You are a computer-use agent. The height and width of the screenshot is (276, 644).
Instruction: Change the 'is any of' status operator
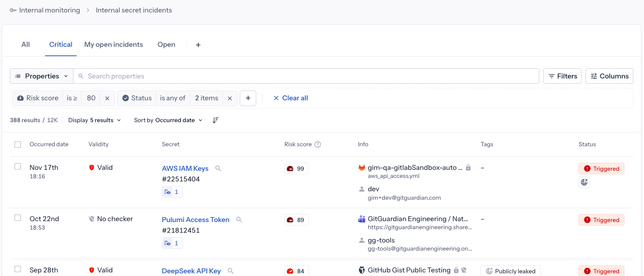pos(172,98)
